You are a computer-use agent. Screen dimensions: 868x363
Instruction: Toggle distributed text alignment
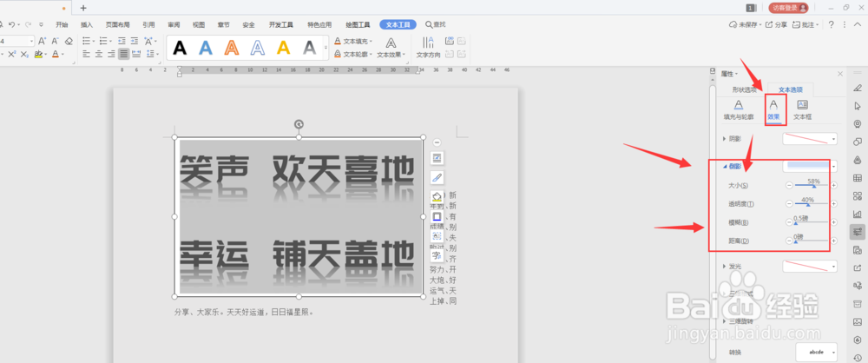(136, 54)
